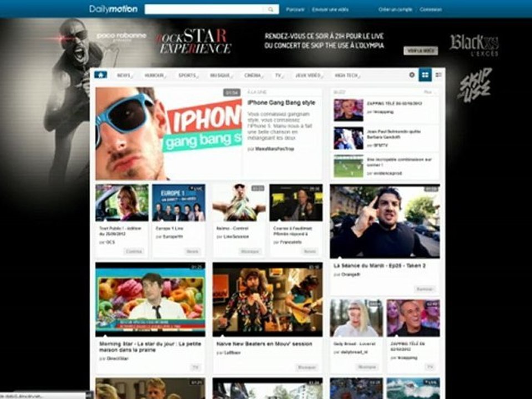Open the SPORTS category menu
The image size is (532, 399).
pos(188,75)
